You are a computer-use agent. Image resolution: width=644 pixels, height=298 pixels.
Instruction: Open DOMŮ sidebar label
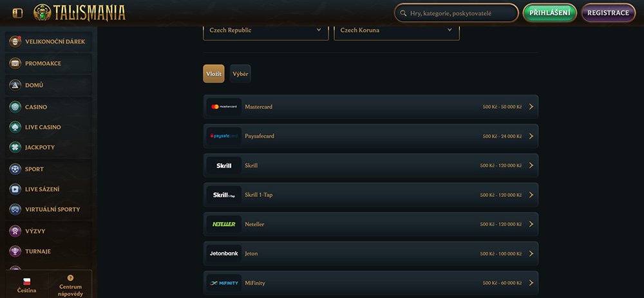[34, 86]
